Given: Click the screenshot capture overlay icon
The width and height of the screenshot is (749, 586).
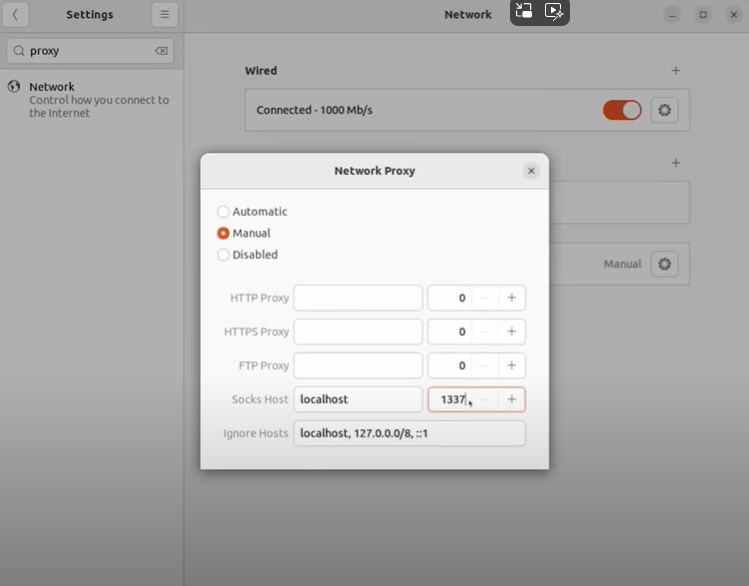Looking at the screenshot, I should coord(524,11).
